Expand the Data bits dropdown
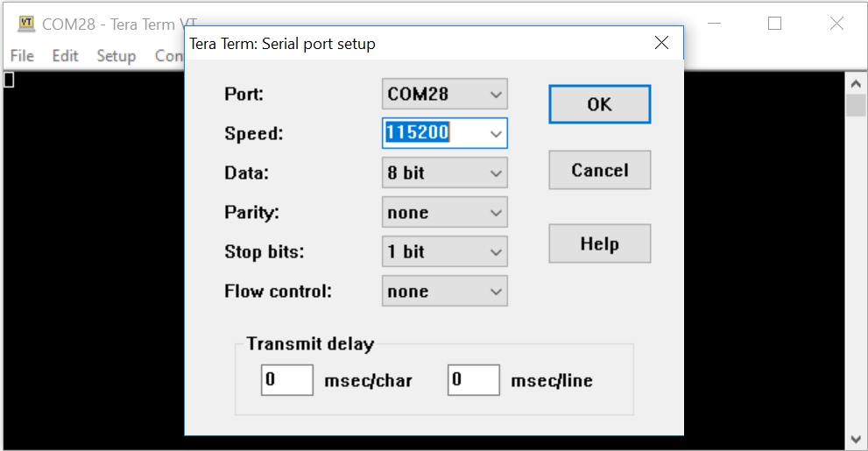 [497, 173]
